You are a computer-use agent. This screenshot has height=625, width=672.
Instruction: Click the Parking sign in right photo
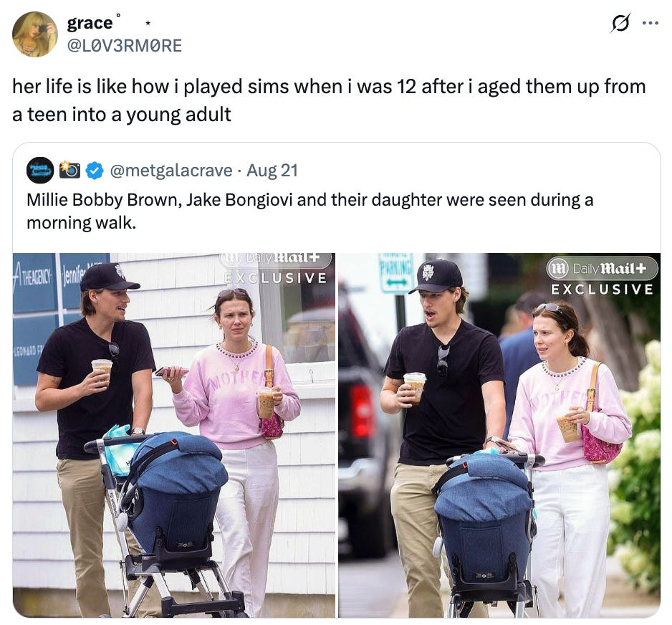395,272
